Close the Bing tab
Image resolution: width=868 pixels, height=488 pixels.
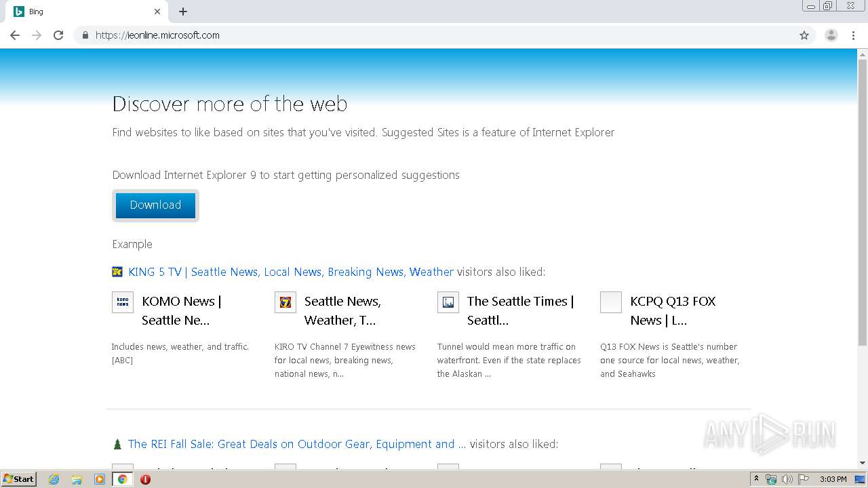click(x=157, y=12)
